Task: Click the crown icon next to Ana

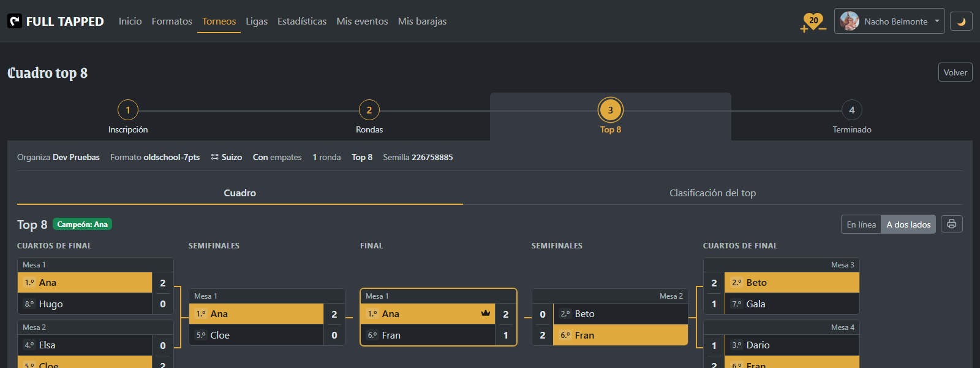Action: click(x=486, y=313)
